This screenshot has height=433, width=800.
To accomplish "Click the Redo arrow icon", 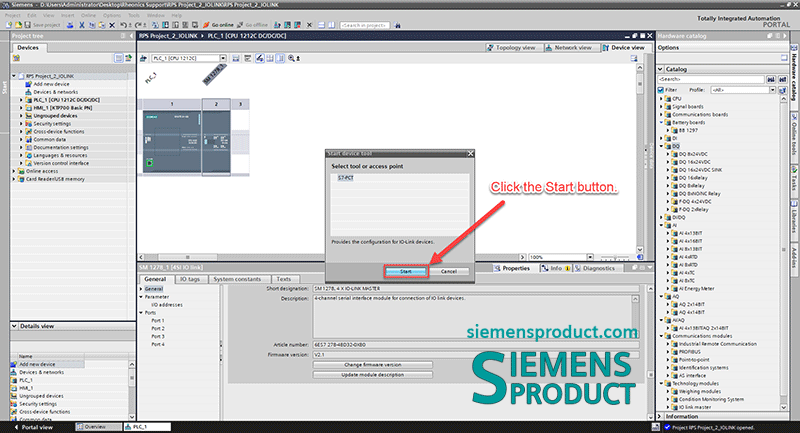I will 137,24.
